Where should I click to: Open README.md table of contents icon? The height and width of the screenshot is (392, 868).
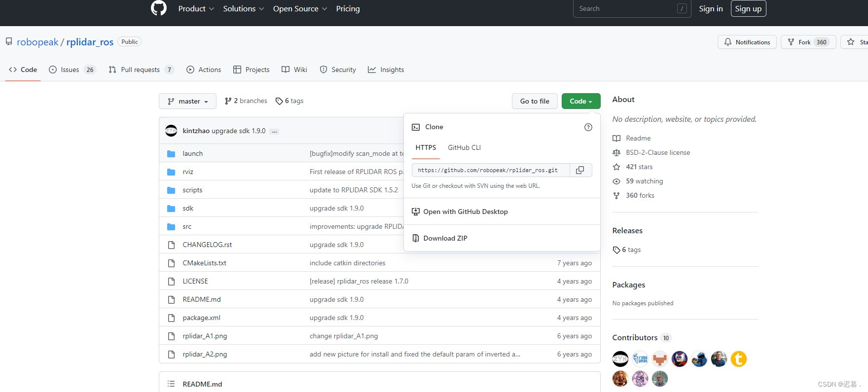click(x=171, y=384)
